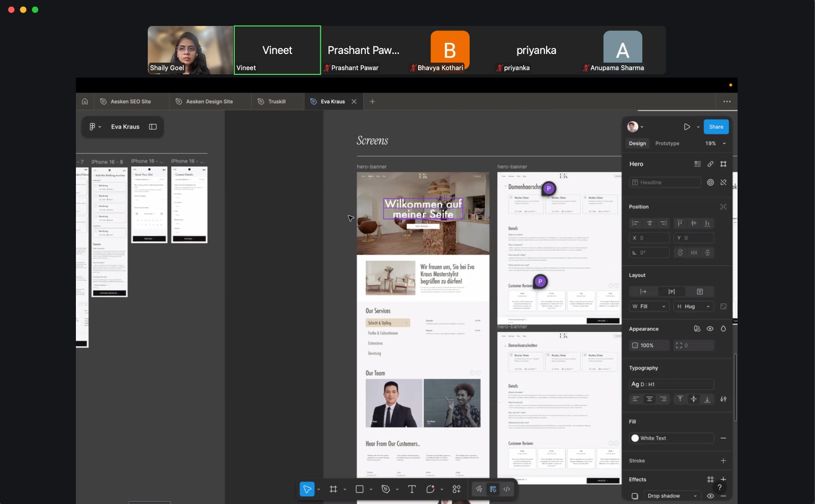Open the Aesken Design Site file tab
This screenshot has width=815, height=504.
click(209, 101)
